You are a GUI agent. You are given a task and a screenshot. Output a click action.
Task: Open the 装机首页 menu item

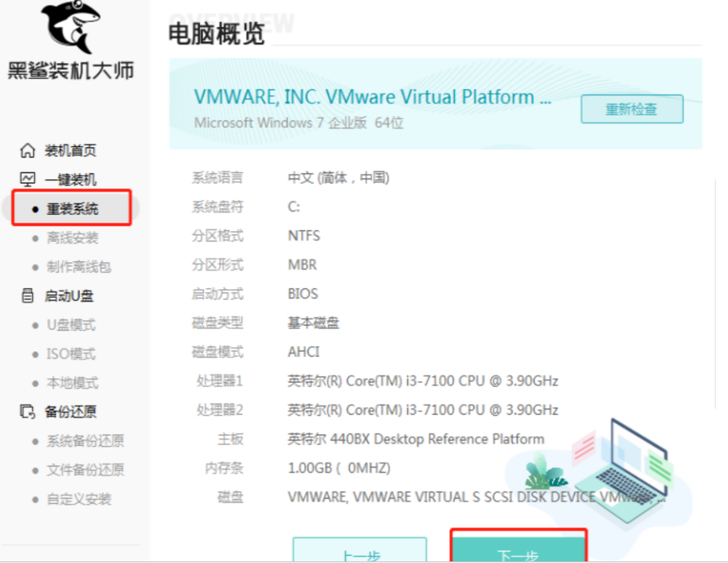coord(71,151)
